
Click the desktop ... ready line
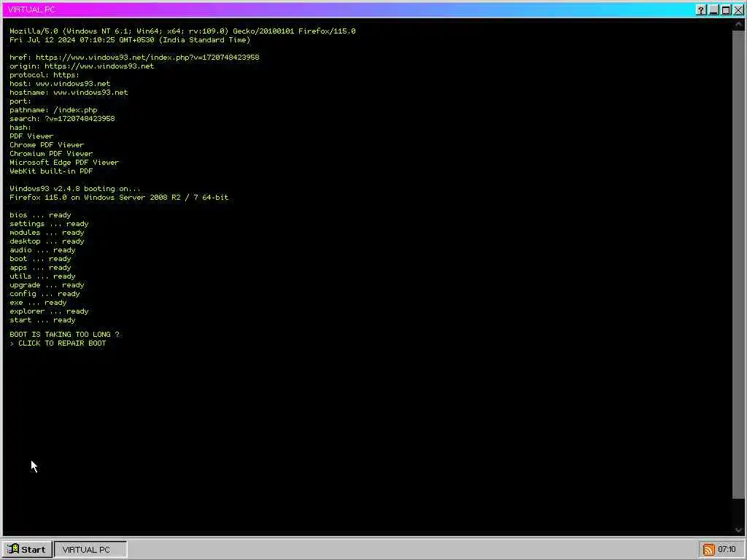coord(47,241)
